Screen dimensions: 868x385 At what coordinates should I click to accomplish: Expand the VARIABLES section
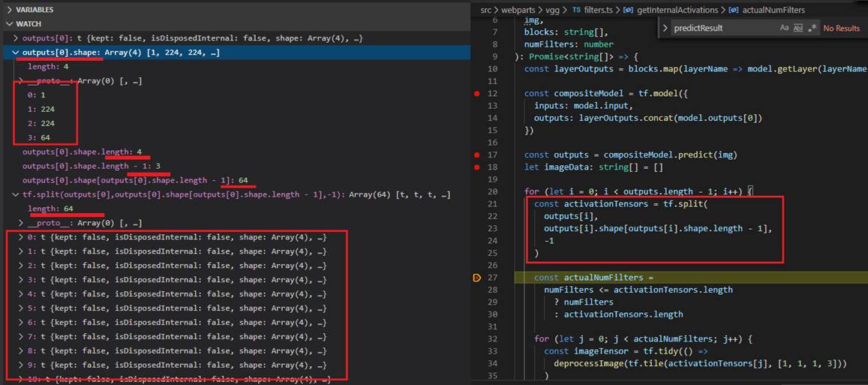[x=10, y=10]
